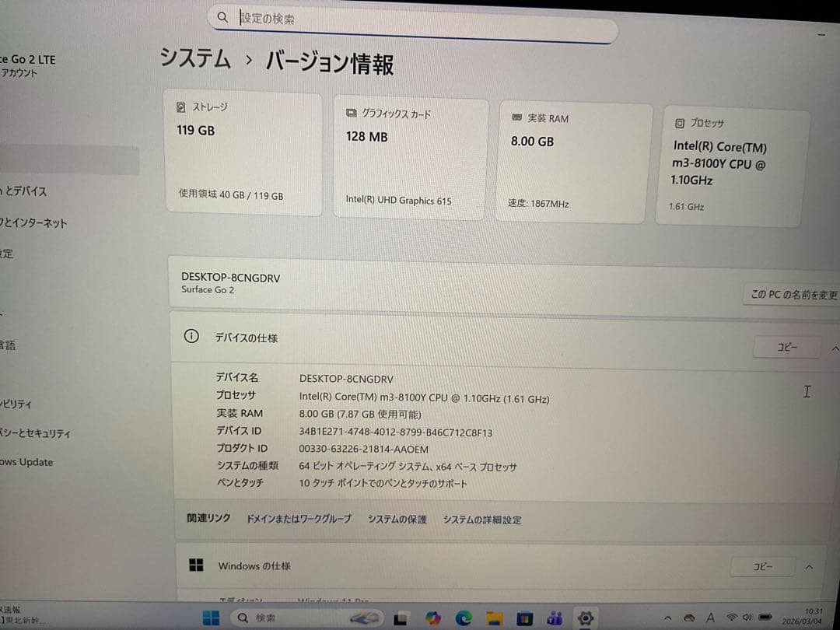Copy Windows specifications with コピー button
The width and height of the screenshot is (840, 630).
coord(762,566)
